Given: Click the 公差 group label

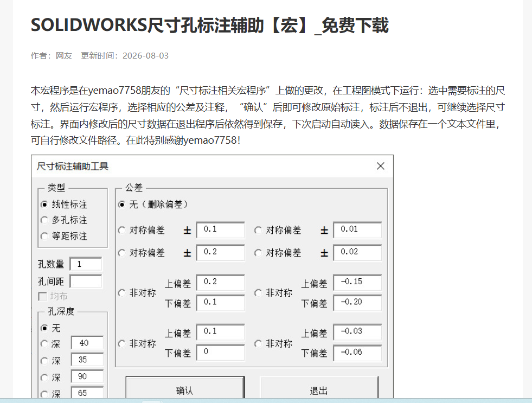Looking at the screenshot, I should pos(134,188).
